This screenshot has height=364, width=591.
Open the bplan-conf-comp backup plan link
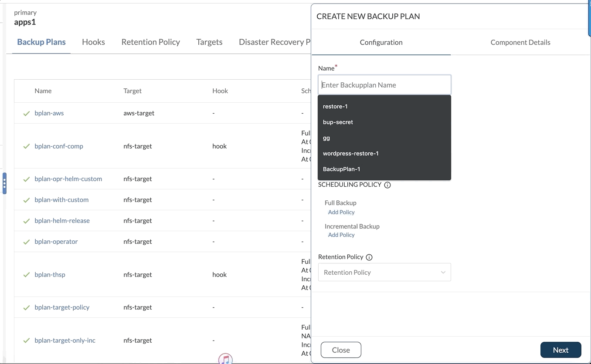[x=59, y=146]
